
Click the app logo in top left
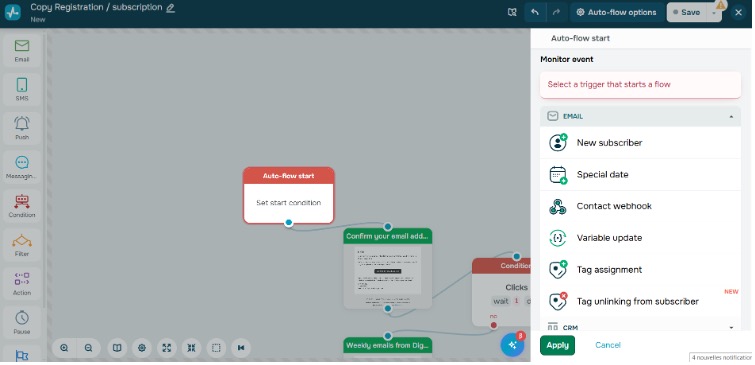pyautogui.click(x=13, y=12)
